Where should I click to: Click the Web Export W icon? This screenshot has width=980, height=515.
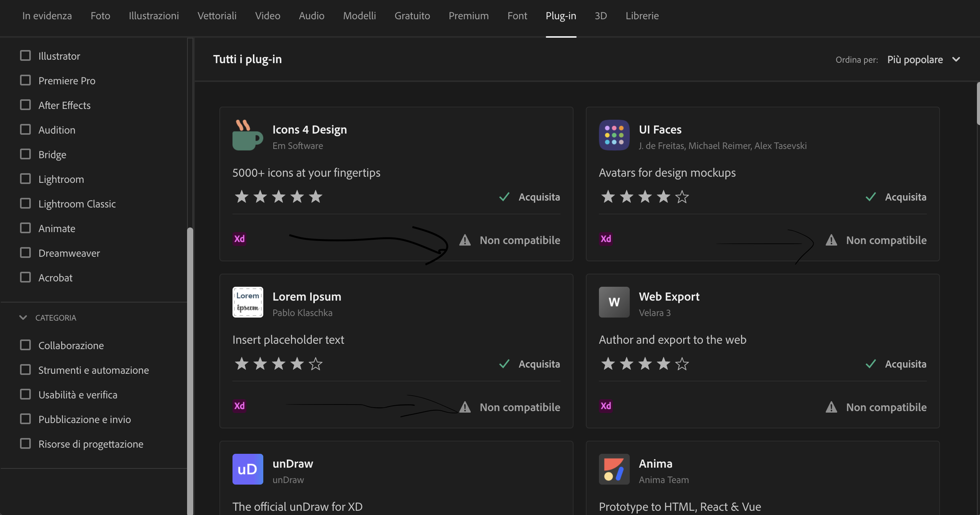click(x=614, y=302)
